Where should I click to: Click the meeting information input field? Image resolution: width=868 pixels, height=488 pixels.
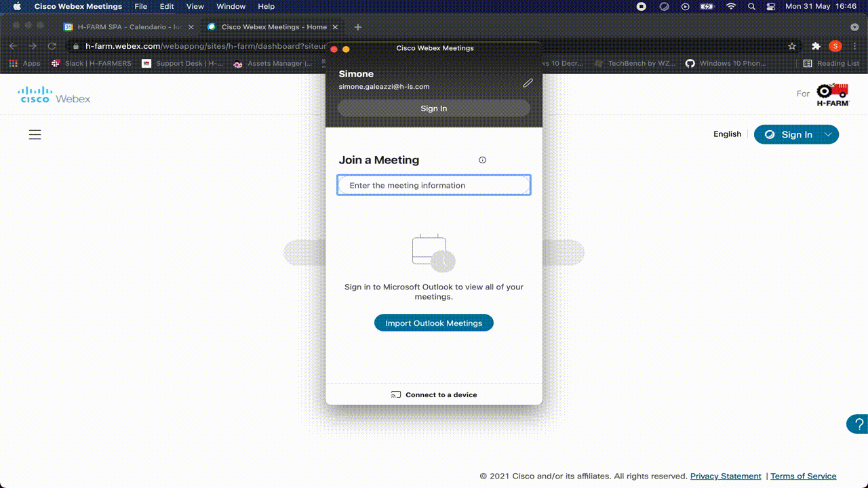point(434,185)
